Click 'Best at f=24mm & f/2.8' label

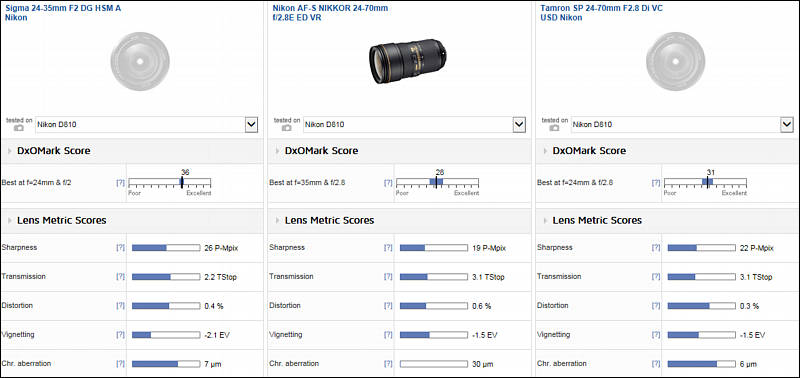pos(576,182)
